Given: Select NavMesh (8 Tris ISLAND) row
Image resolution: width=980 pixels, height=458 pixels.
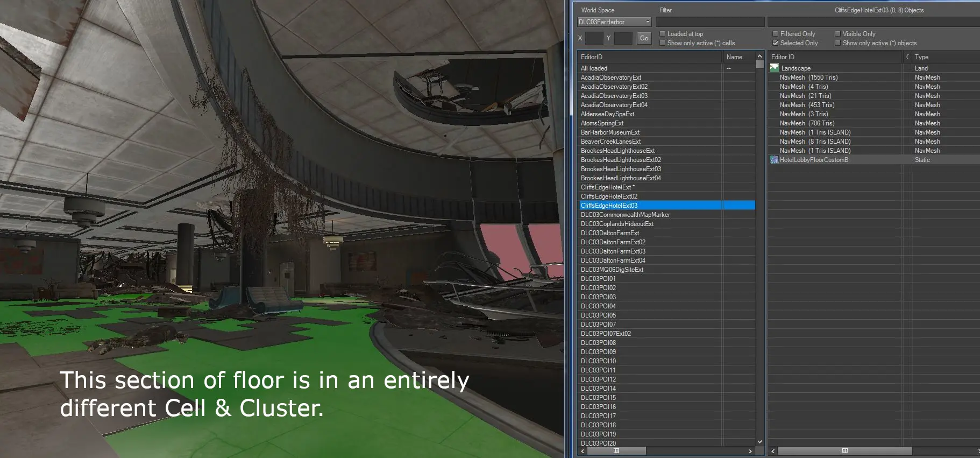Looking at the screenshot, I should tap(874, 142).
